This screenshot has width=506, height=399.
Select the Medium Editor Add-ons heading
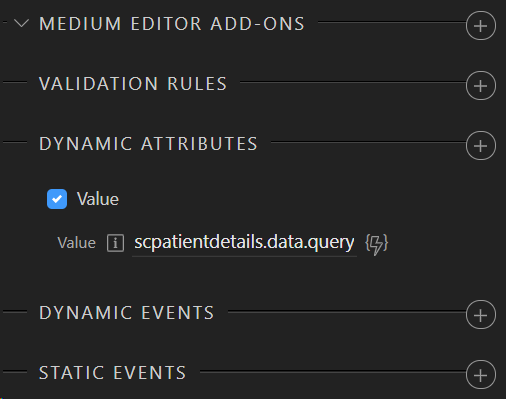click(172, 24)
